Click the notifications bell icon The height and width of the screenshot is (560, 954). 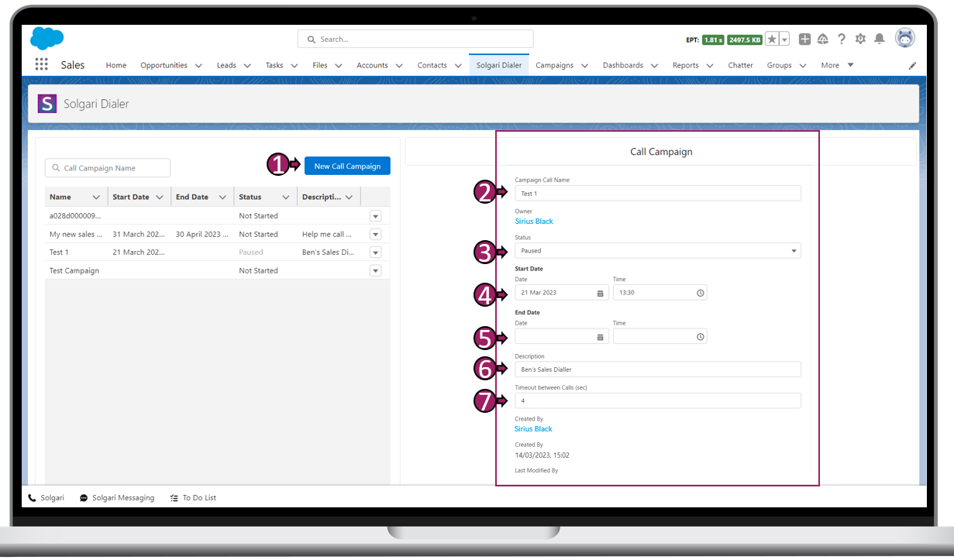[x=880, y=39]
